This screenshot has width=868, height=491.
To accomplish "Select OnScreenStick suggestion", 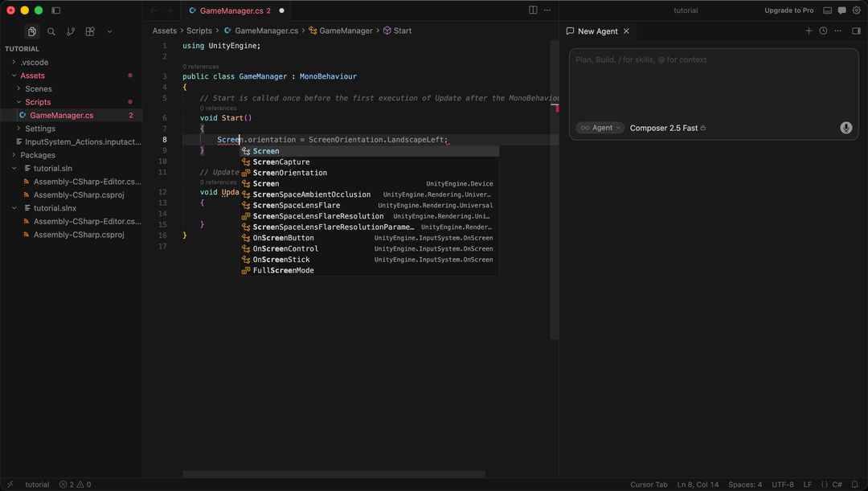I will point(369,259).
